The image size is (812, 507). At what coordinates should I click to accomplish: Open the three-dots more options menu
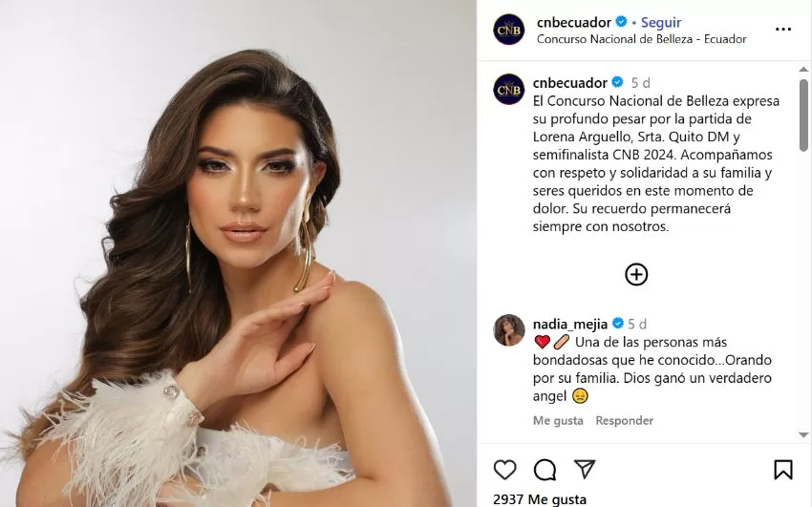783,30
